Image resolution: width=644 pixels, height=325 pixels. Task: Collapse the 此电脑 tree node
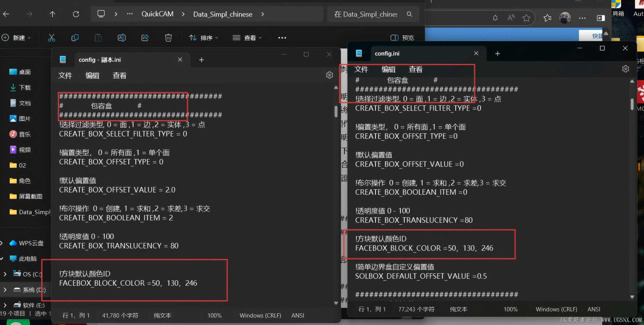(2, 259)
